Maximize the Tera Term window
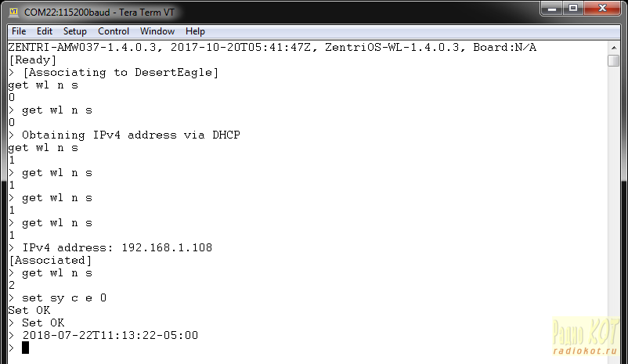 click(573, 9)
